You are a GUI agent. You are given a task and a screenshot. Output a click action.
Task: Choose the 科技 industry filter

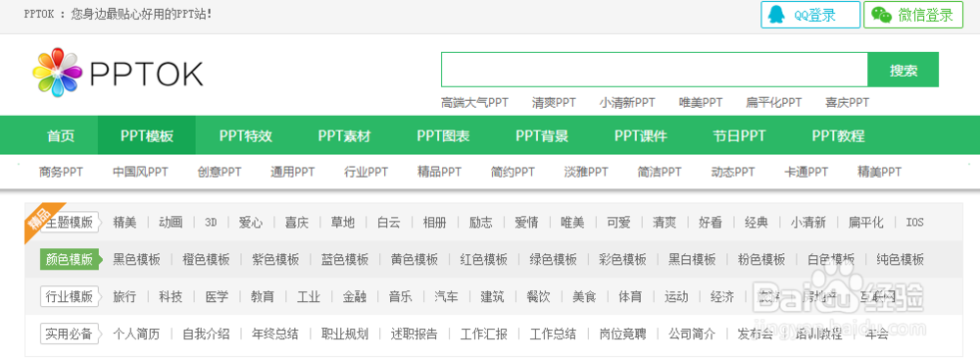[171, 296]
